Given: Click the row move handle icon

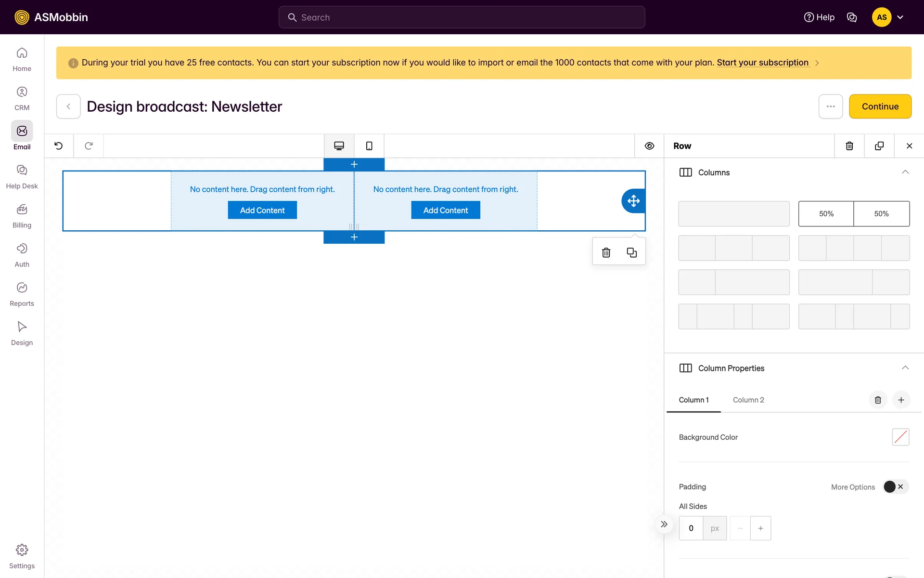Looking at the screenshot, I should coord(633,201).
